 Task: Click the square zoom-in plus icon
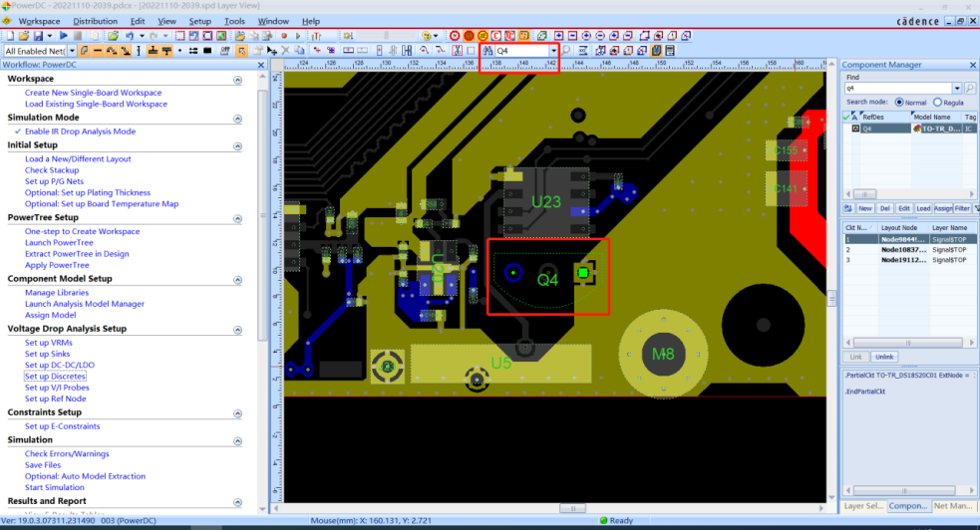click(558, 36)
